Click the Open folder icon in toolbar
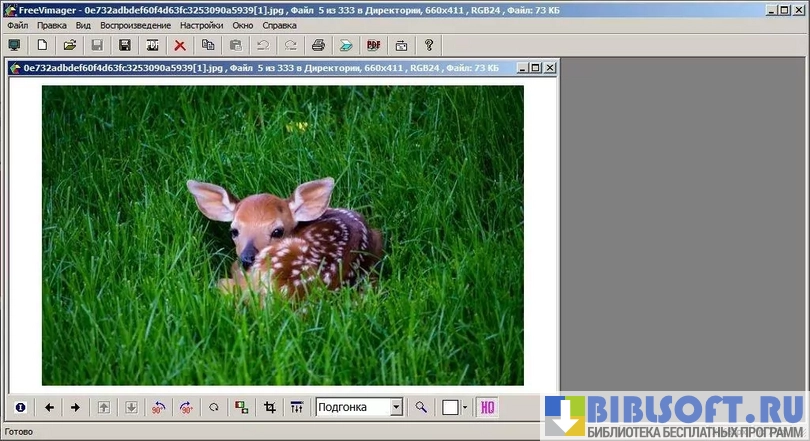Screen dimensions: 810x441 (x=70, y=45)
